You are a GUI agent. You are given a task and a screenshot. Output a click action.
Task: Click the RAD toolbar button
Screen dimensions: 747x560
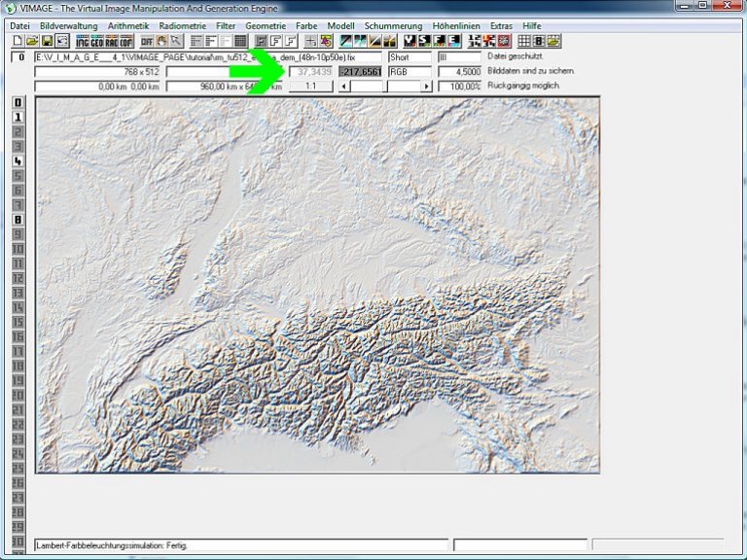pyautogui.click(x=112, y=42)
